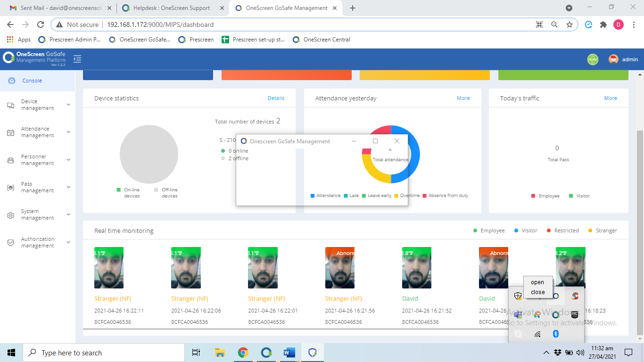Toggle the Overtime legend series
This screenshot has height=362, width=644.
coord(407,196)
